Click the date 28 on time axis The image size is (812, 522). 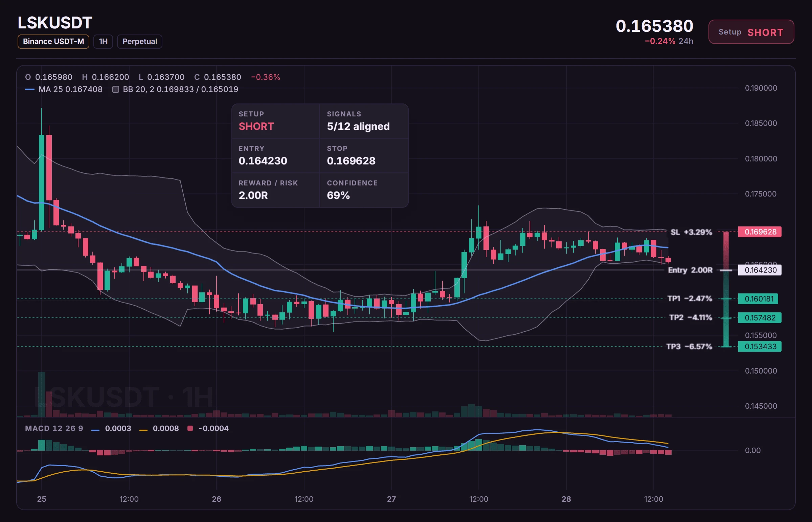click(566, 499)
